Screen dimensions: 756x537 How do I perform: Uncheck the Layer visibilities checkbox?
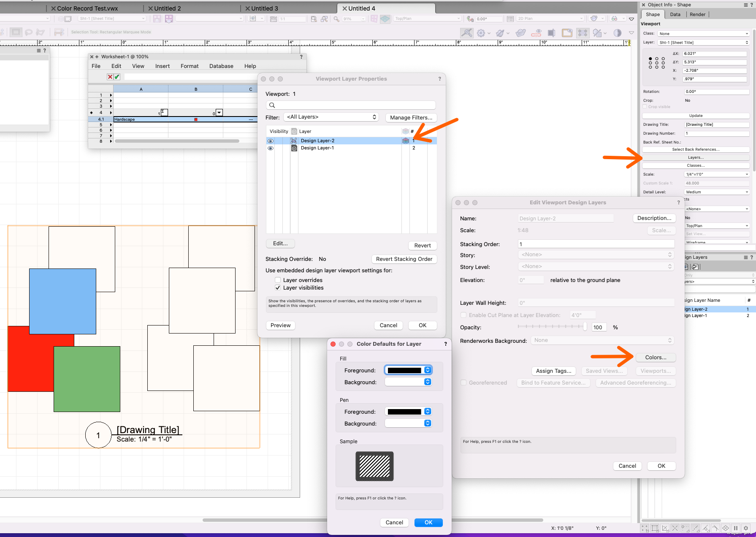[x=278, y=287]
